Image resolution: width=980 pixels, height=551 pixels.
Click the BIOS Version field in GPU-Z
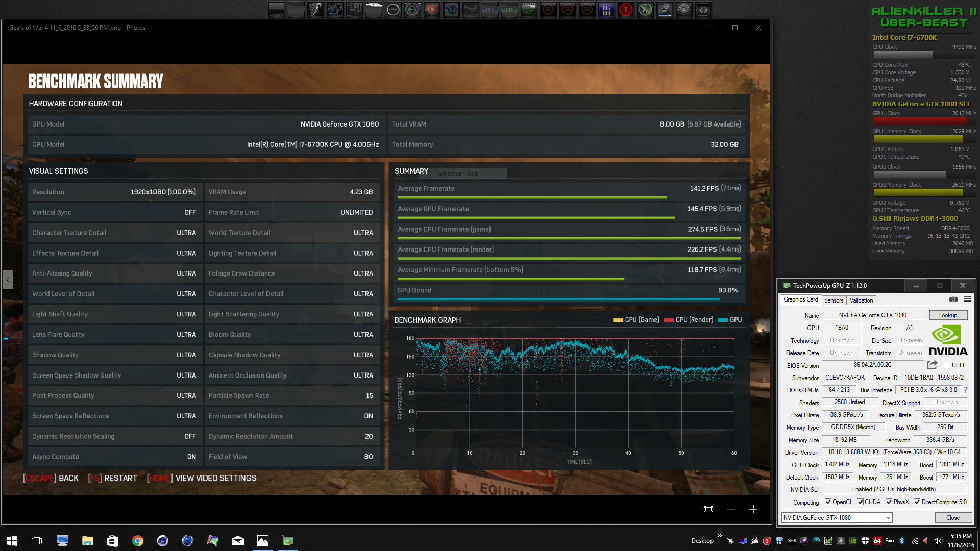tap(873, 365)
